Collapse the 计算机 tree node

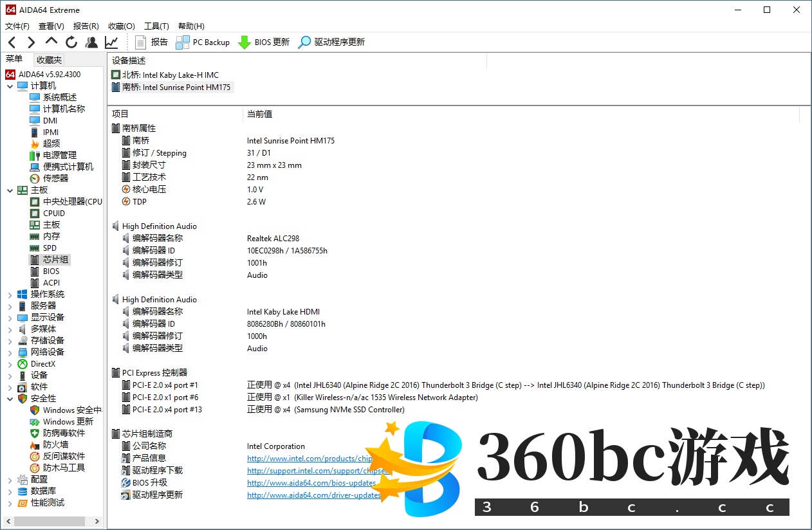[x=10, y=86]
